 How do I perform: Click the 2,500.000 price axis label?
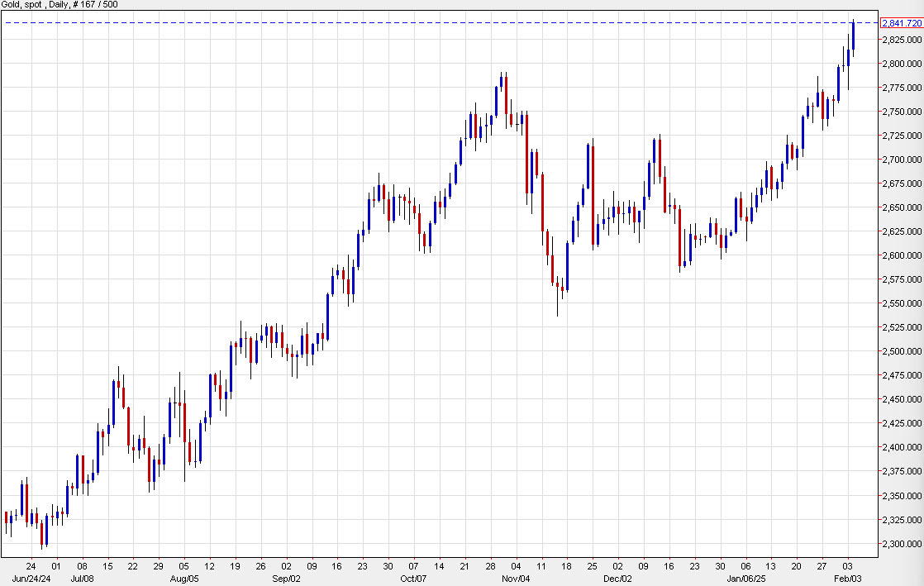pyautogui.click(x=902, y=351)
